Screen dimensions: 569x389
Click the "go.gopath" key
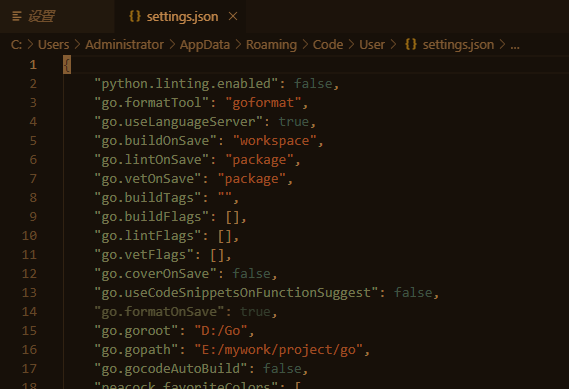coord(136,350)
